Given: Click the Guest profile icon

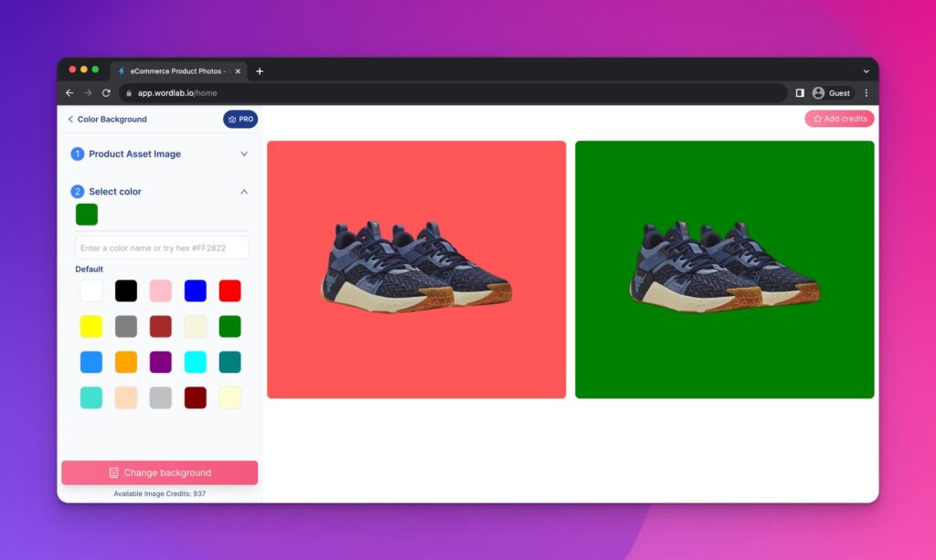Looking at the screenshot, I should tap(819, 92).
